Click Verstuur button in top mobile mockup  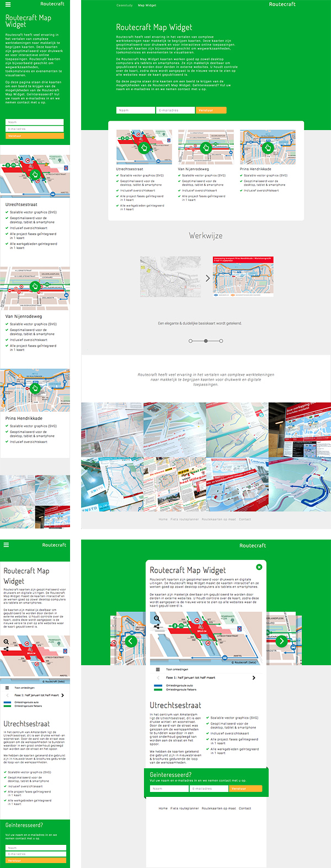click(35, 136)
